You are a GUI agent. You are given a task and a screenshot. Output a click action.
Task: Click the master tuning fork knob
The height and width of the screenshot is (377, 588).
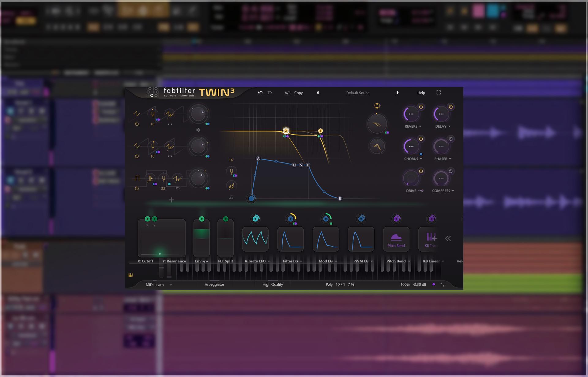coord(231,172)
